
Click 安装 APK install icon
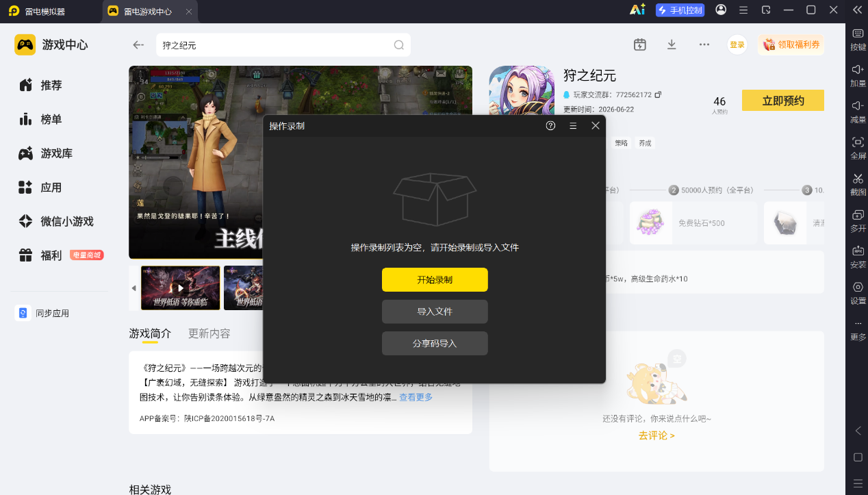coord(858,256)
